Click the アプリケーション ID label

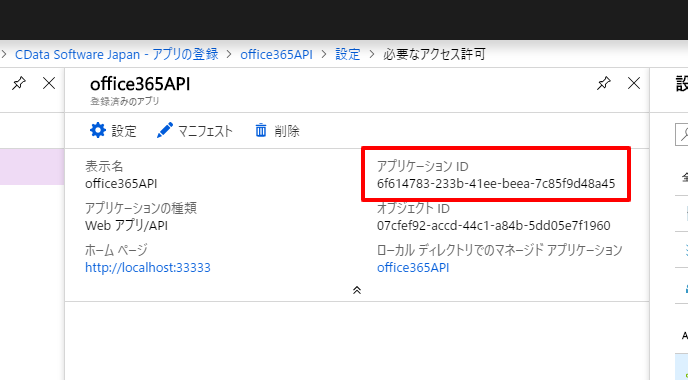tap(423, 166)
